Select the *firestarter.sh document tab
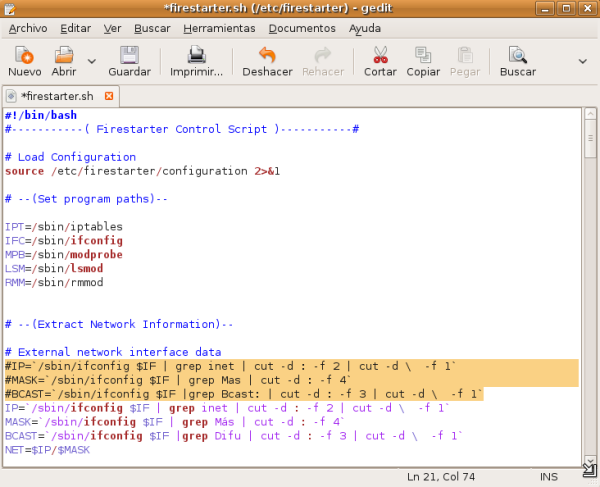Viewport: 600px width, 487px height. point(57,96)
